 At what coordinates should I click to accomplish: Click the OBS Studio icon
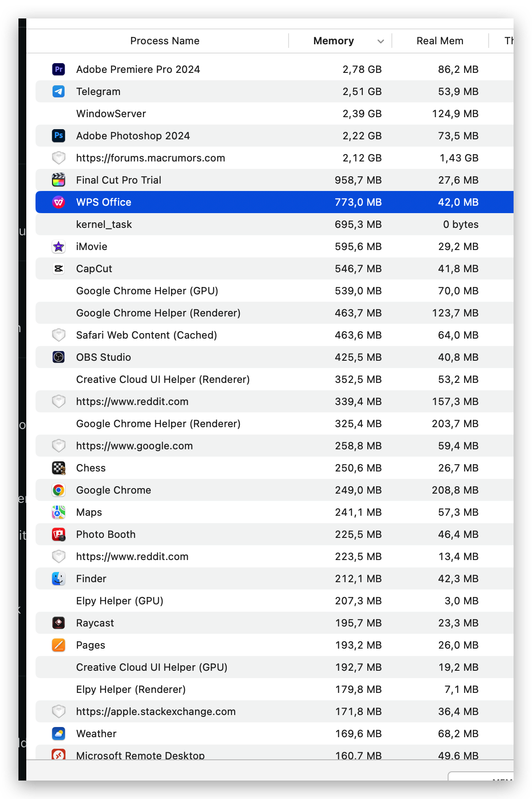coord(59,357)
